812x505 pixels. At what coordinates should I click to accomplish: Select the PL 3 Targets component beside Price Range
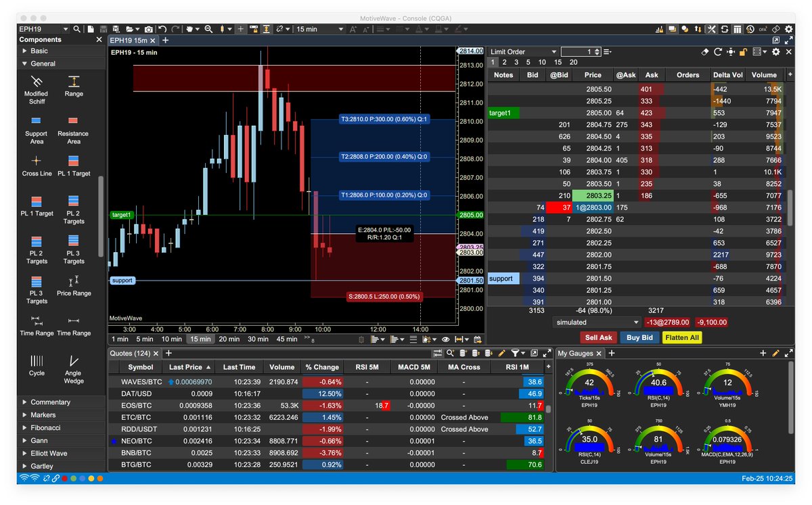coord(37,289)
